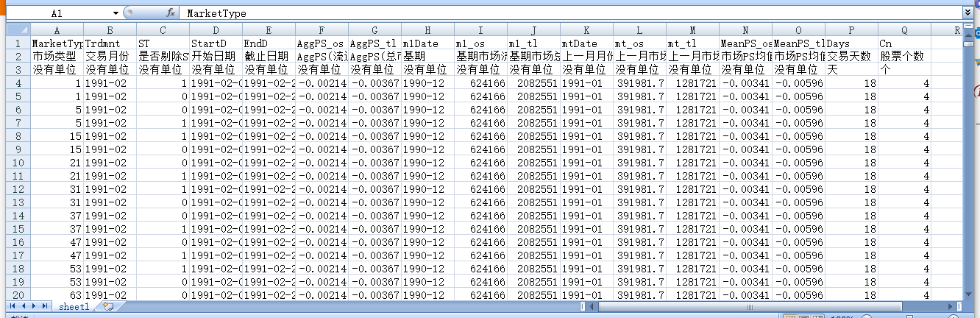
Task: Click the 市场类型 cell
Action: 57,57
